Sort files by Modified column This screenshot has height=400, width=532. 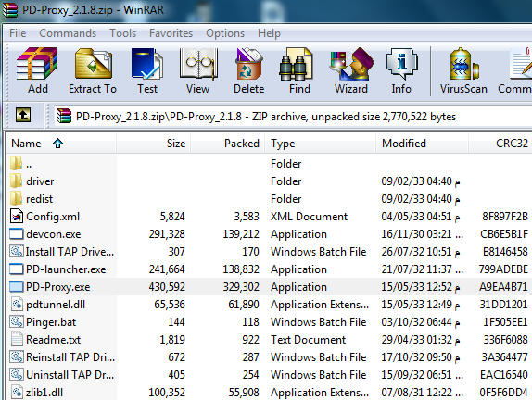pos(423,144)
